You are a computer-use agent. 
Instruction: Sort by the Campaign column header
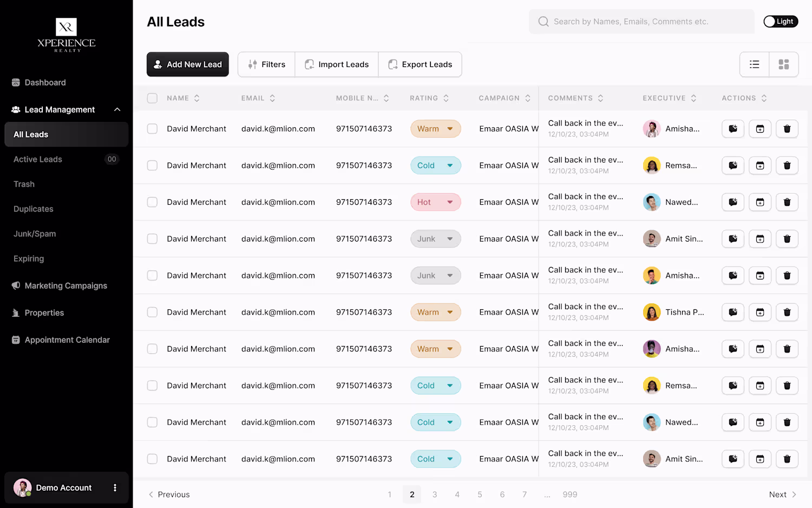pyautogui.click(x=505, y=98)
